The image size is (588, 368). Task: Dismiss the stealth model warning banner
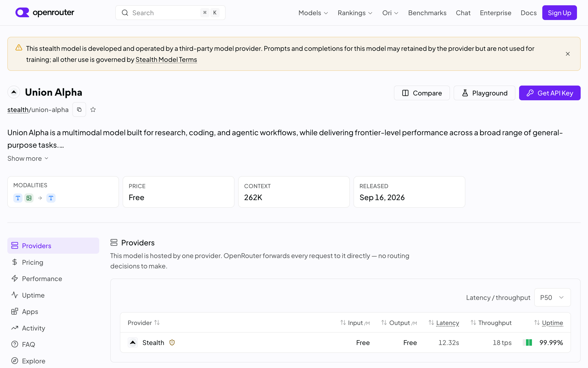568,54
